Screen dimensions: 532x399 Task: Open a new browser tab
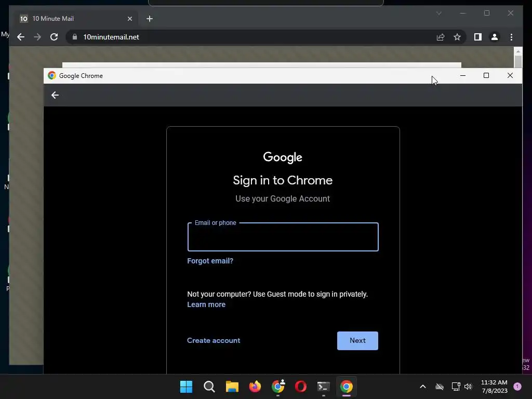click(x=150, y=19)
